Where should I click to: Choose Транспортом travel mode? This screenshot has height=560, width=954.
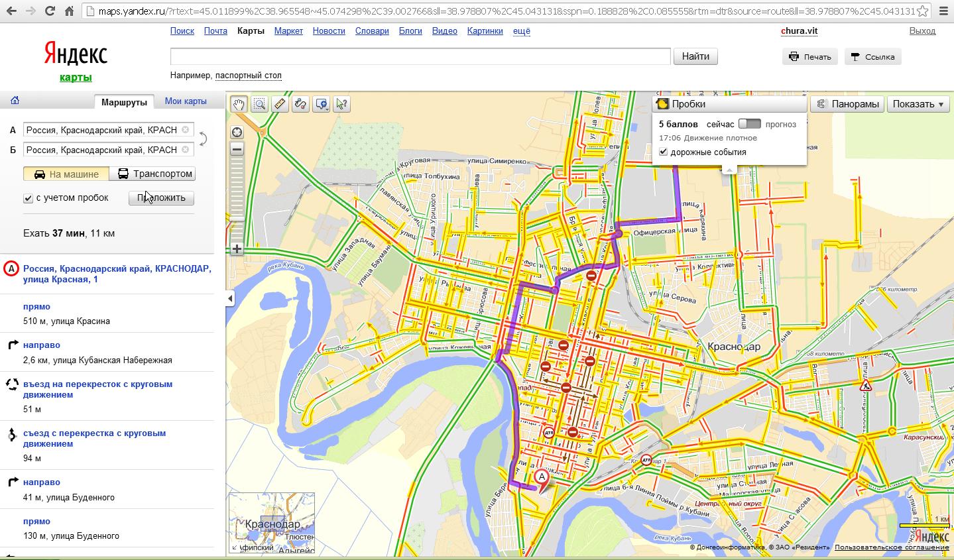(152, 174)
